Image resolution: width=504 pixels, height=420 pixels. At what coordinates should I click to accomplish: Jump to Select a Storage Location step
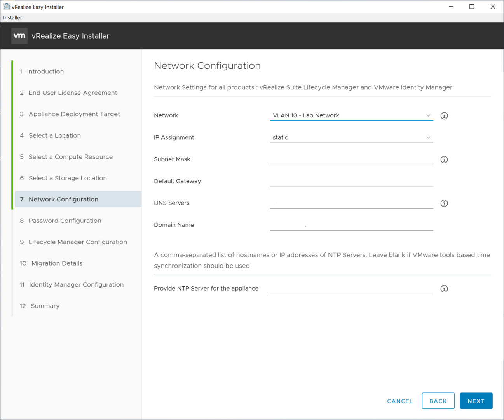pyautogui.click(x=68, y=178)
